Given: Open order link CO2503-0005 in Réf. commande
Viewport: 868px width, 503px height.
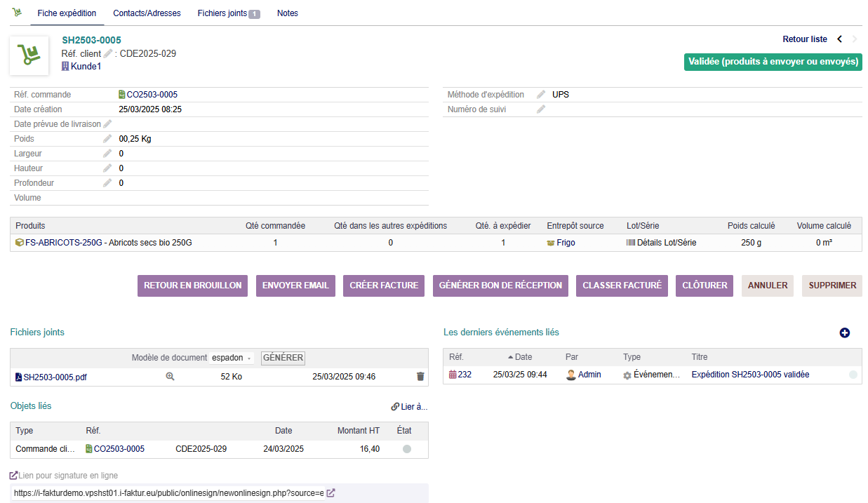Looking at the screenshot, I should pyautogui.click(x=152, y=95).
